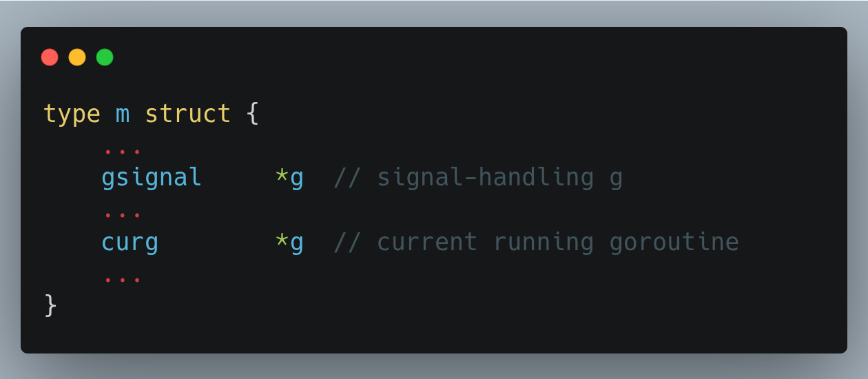
Task: Click the *g type on the curg line
Action: pyautogui.click(x=289, y=242)
